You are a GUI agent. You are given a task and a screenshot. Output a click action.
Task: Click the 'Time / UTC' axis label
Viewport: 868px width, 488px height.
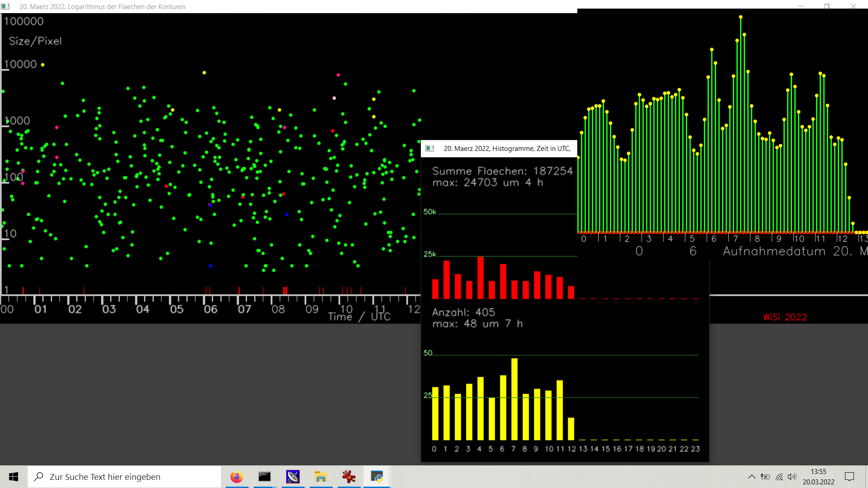coord(359,316)
